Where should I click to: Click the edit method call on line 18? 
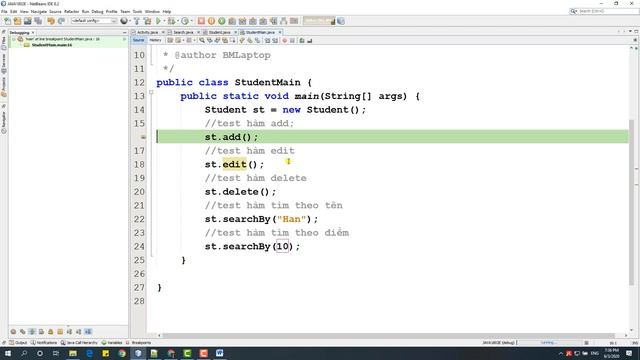pyautogui.click(x=234, y=164)
